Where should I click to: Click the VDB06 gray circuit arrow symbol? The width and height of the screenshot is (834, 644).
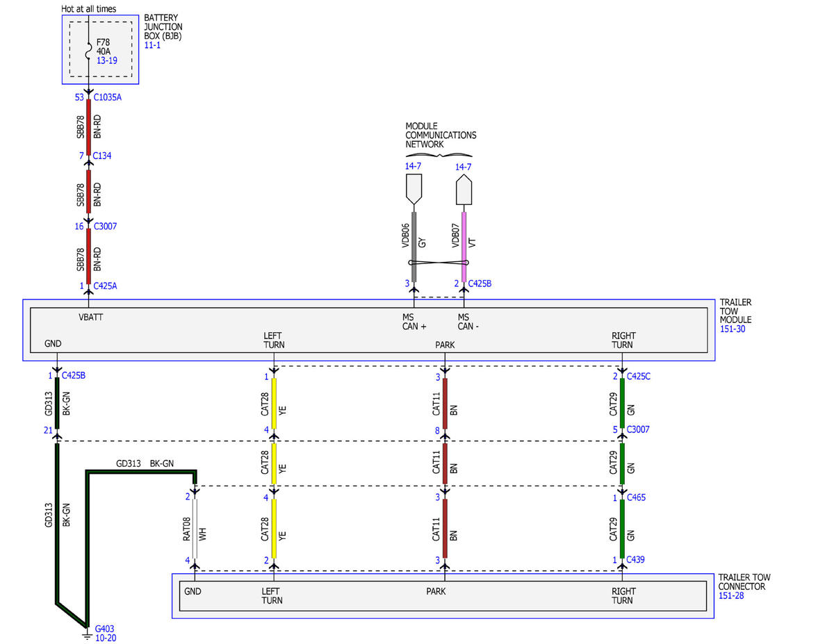(x=414, y=189)
